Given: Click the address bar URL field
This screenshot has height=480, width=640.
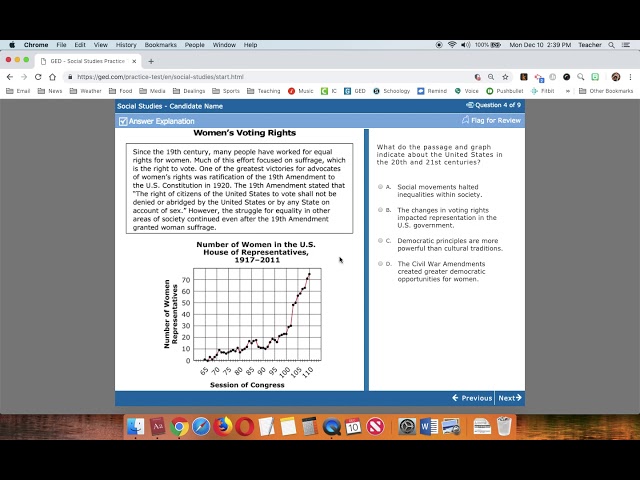Looking at the screenshot, I should click(x=269, y=77).
